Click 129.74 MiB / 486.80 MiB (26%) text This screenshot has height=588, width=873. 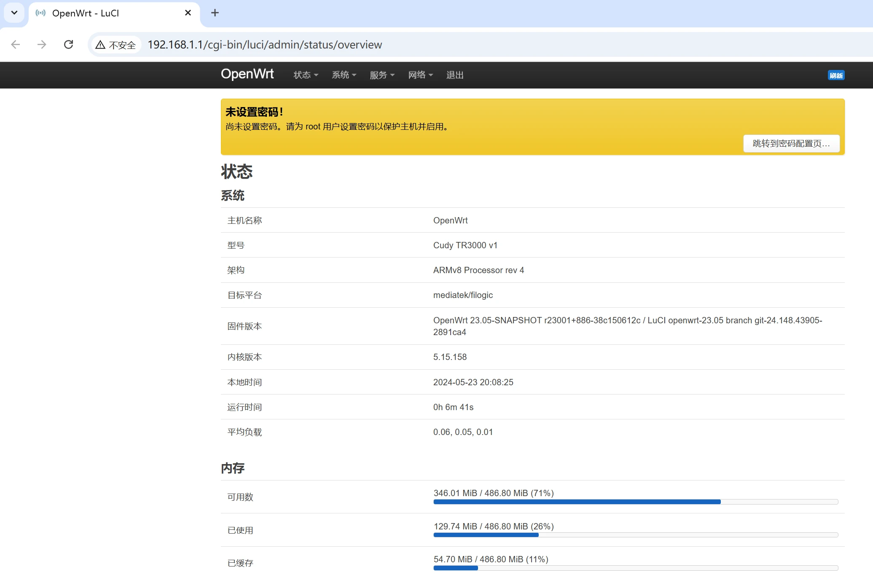(x=494, y=526)
